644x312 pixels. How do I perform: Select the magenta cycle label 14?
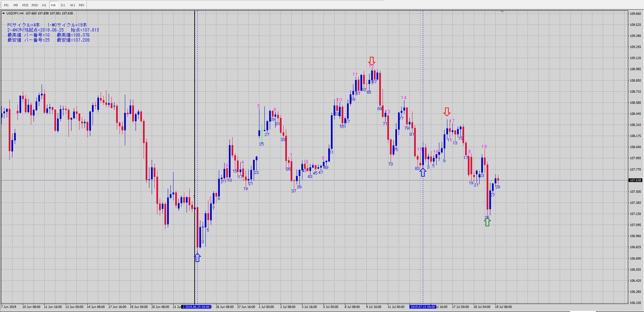point(404,98)
